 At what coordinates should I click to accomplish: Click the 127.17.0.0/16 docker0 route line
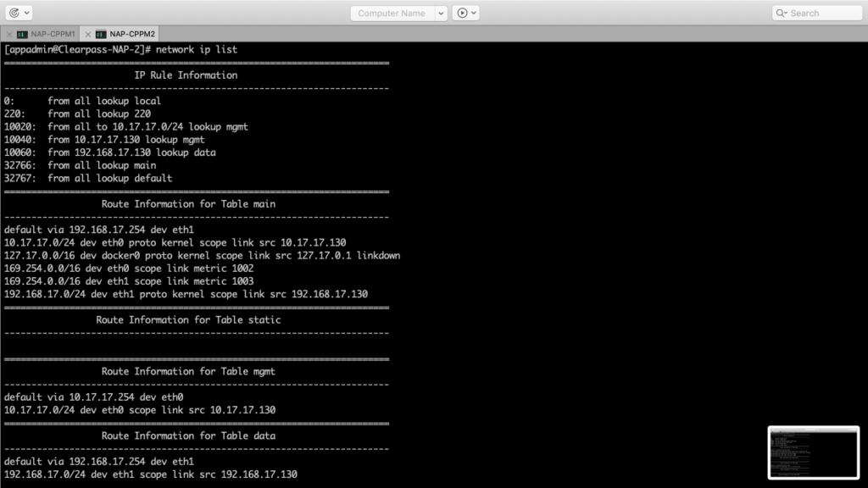[x=202, y=256]
